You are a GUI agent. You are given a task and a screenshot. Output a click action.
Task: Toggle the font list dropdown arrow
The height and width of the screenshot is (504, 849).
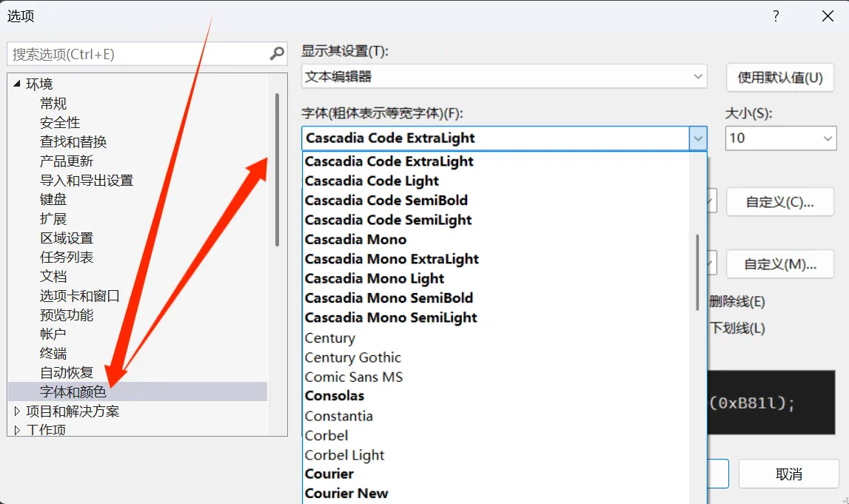click(x=697, y=138)
